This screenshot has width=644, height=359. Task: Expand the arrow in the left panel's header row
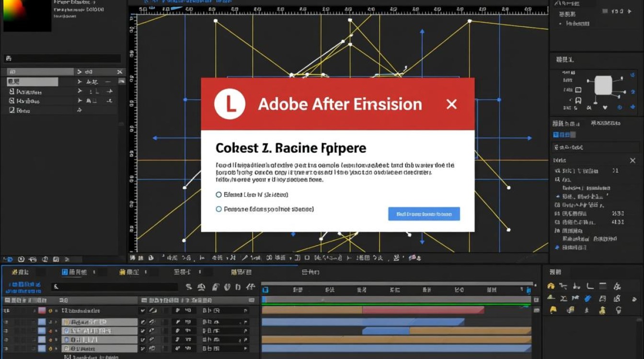(x=80, y=72)
